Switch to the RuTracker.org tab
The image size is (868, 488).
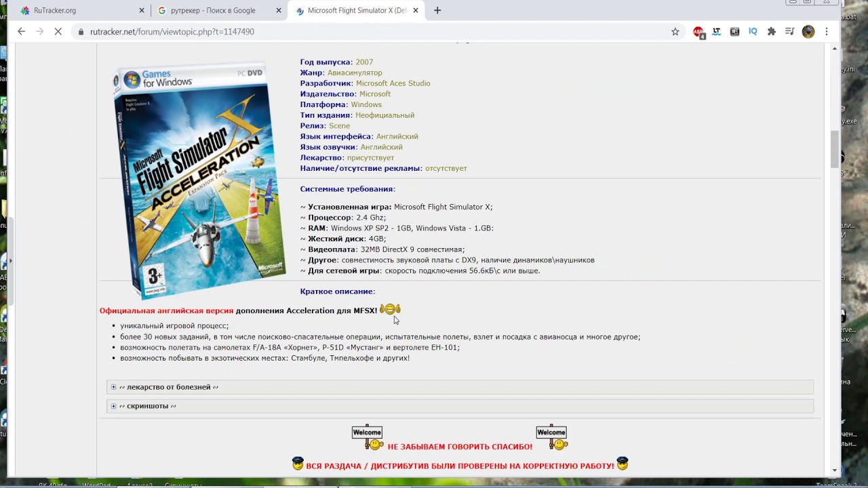(81, 10)
